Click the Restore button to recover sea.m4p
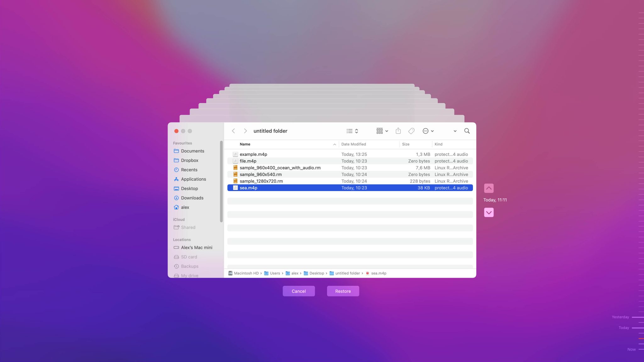The height and width of the screenshot is (362, 644). coord(343,291)
